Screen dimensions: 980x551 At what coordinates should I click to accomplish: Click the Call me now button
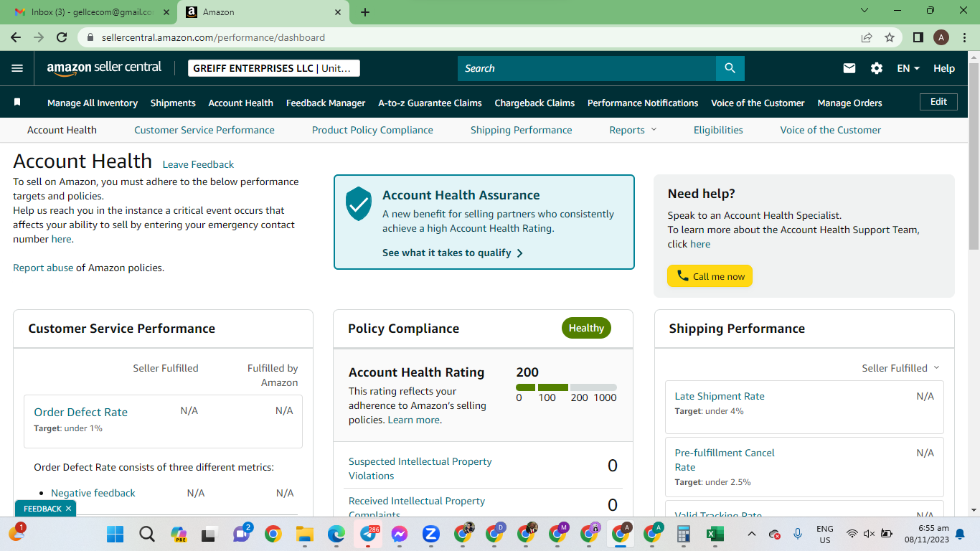coord(710,276)
